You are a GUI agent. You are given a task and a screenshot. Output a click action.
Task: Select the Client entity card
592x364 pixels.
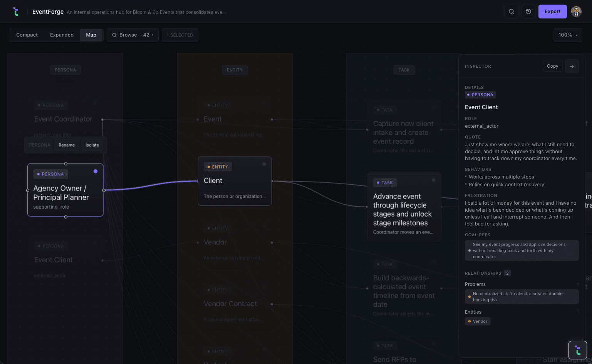pyautogui.click(x=235, y=181)
